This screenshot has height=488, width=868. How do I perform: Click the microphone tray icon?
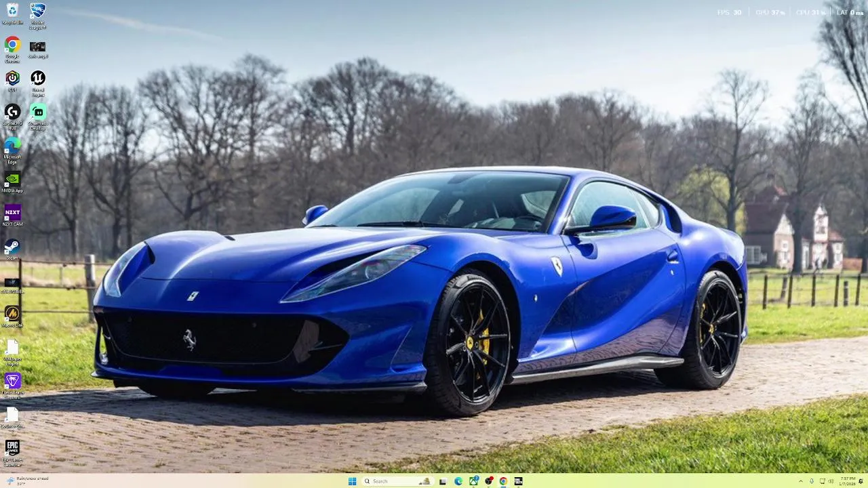[x=812, y=481]
